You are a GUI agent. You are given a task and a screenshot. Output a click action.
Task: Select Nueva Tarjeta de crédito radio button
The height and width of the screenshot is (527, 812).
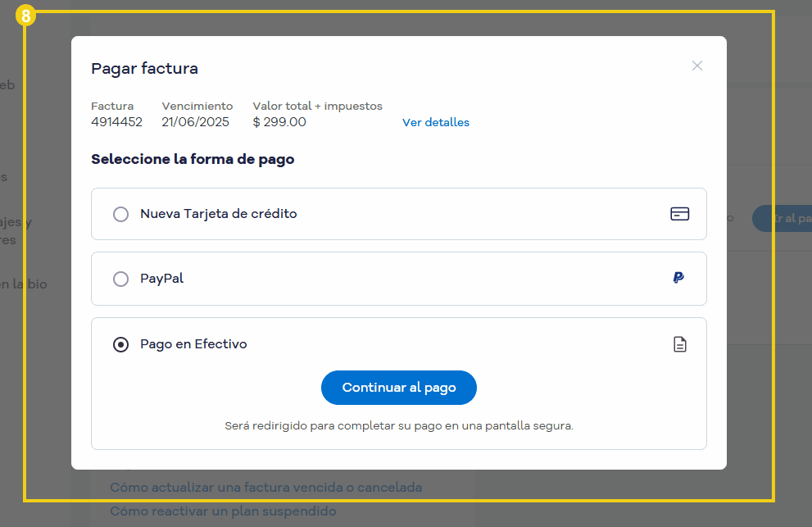(x=120, y=214)
